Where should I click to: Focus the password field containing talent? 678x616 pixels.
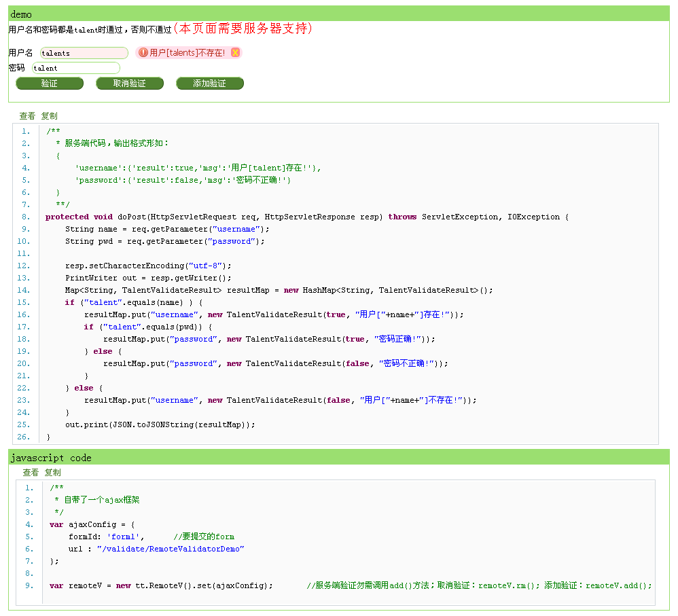pyautogui.click(x=75, y=68)
